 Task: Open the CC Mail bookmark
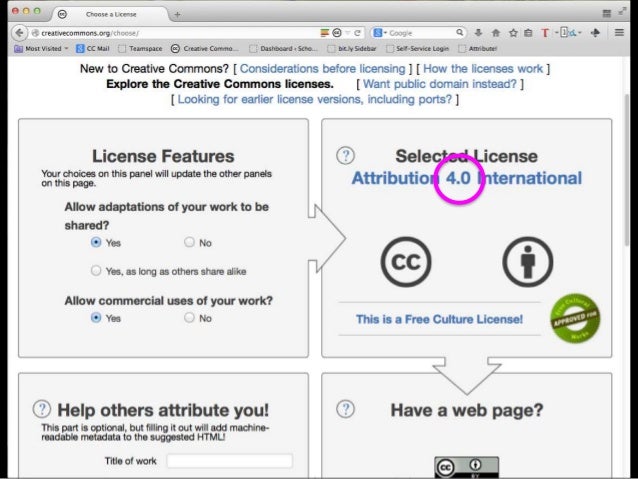pyautogui.click(x=93, y=48)
